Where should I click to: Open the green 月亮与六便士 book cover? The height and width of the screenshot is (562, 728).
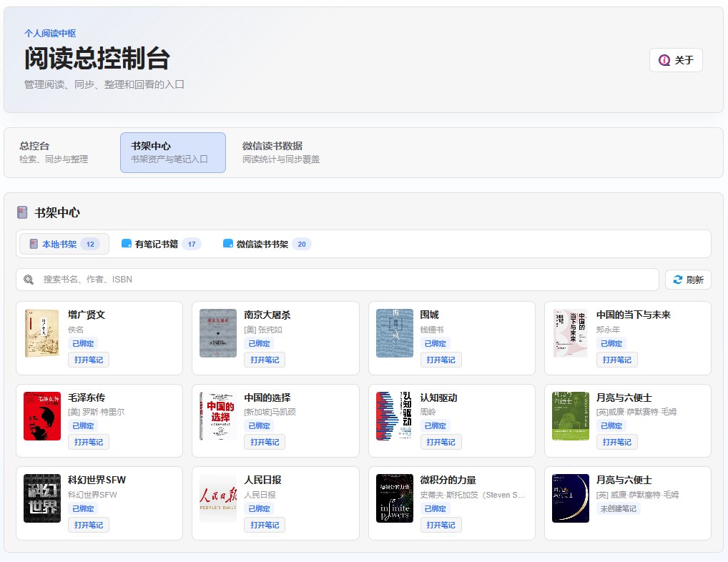pyautogui.click(x=571, y=416)
